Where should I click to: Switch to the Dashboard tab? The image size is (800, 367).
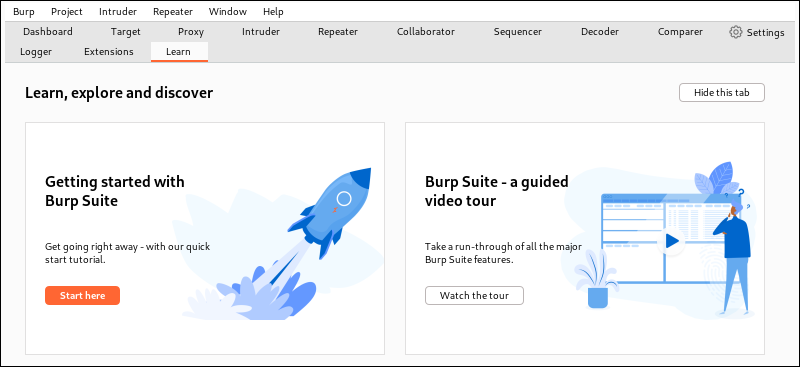pos(48,32)
